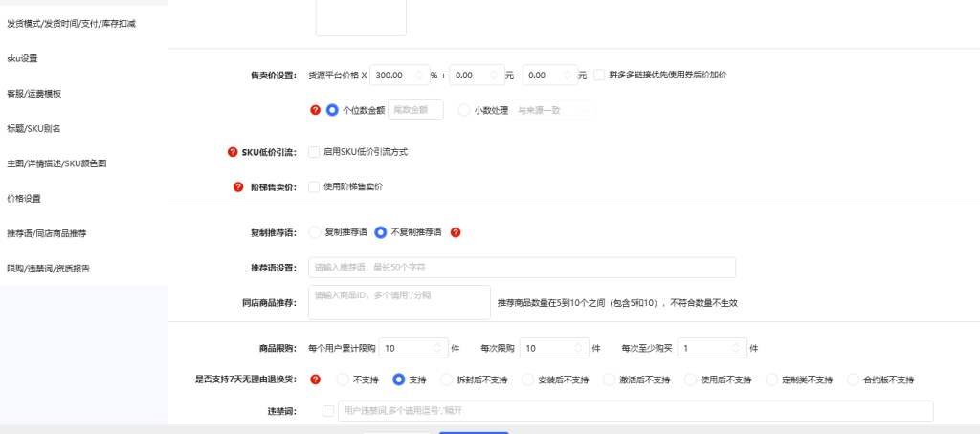
Task: Click the 用户违禁词 input field
Action: pyautogui.click(x=635, y=411)
